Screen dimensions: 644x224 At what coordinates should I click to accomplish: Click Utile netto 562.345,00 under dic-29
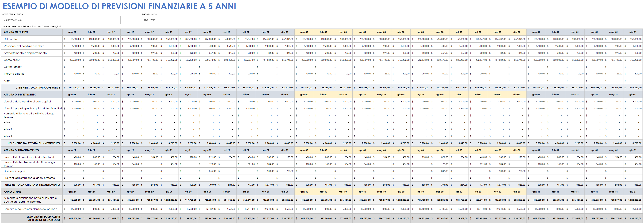pos(285,39)
